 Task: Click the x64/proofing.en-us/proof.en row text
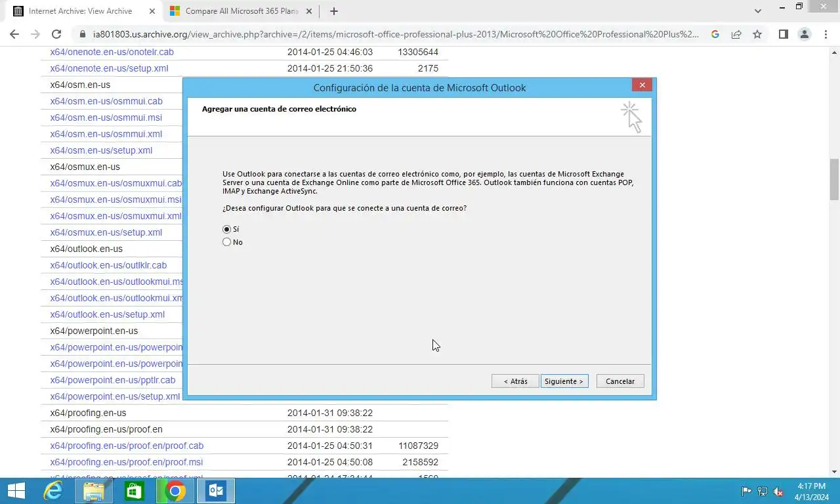pos(106,429)
